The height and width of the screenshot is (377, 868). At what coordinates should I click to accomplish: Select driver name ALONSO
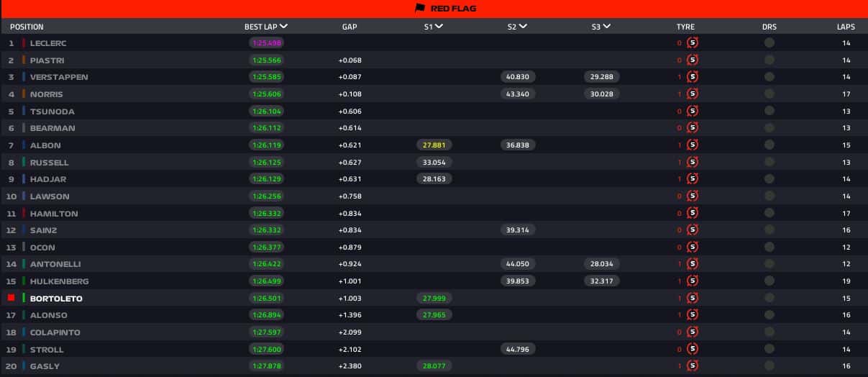[x=49, y=316]
